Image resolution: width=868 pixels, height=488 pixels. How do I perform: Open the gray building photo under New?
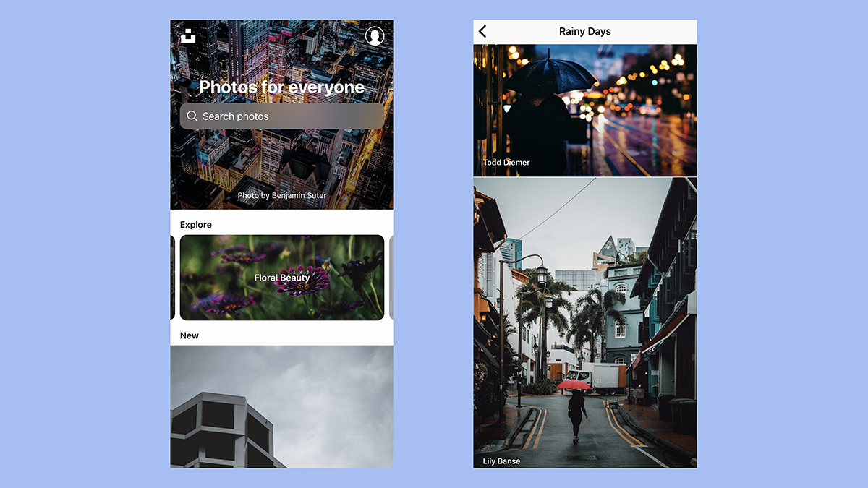[282, 406]
